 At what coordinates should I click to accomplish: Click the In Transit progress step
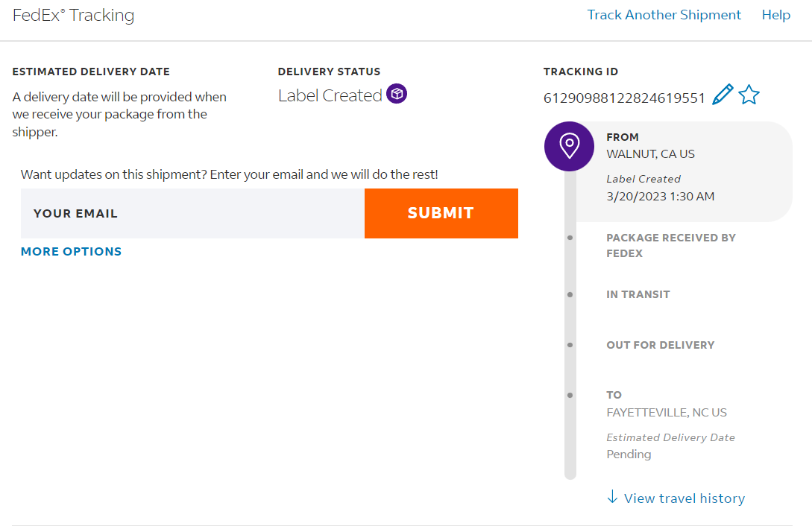click(638, 294)
